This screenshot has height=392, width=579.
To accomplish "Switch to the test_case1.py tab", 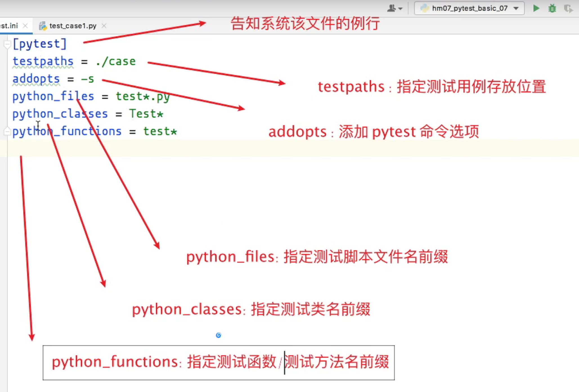I will (x=73, y=26).
